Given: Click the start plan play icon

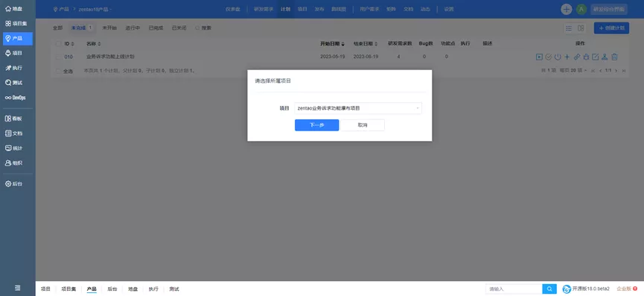Looking at the screenshot, I should 539,57.
